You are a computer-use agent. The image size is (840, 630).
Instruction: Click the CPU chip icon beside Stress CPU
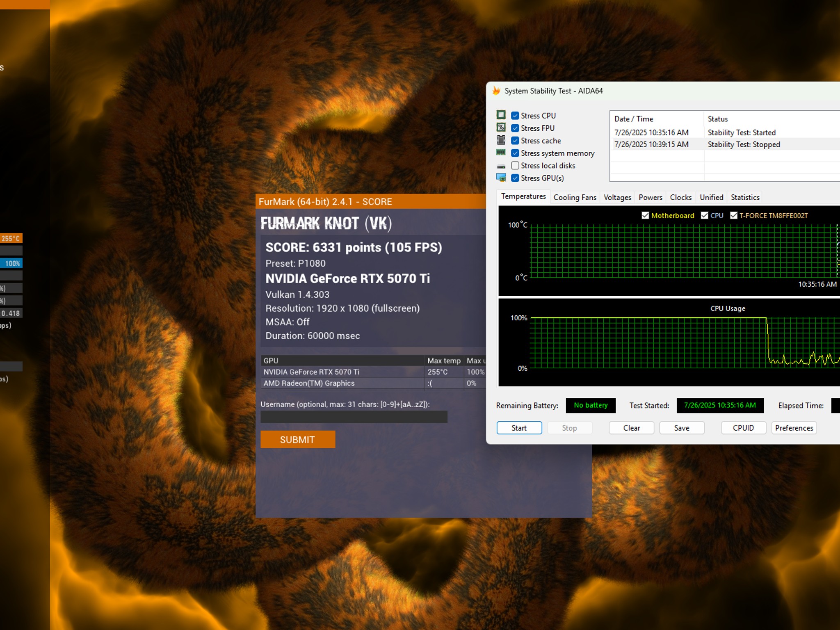tap(501, 115)
